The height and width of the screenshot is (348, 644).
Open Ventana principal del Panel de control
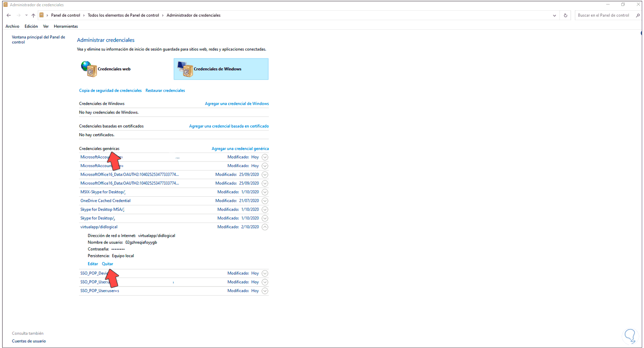(x=39, y=40)
